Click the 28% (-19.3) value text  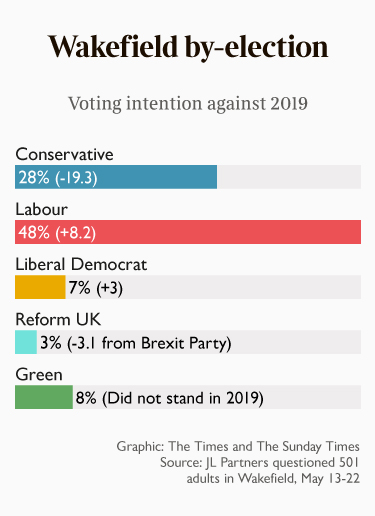tap(58, 177)
